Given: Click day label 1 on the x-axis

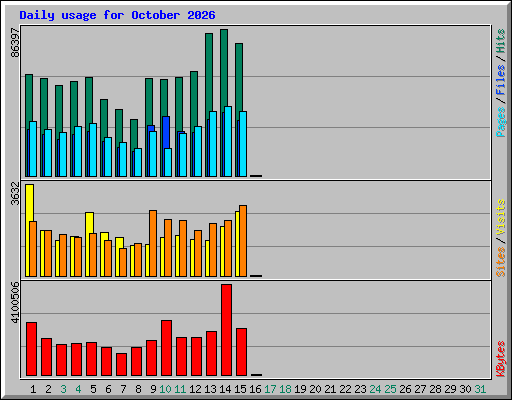Looking at the screenshot, I should 33,389.
